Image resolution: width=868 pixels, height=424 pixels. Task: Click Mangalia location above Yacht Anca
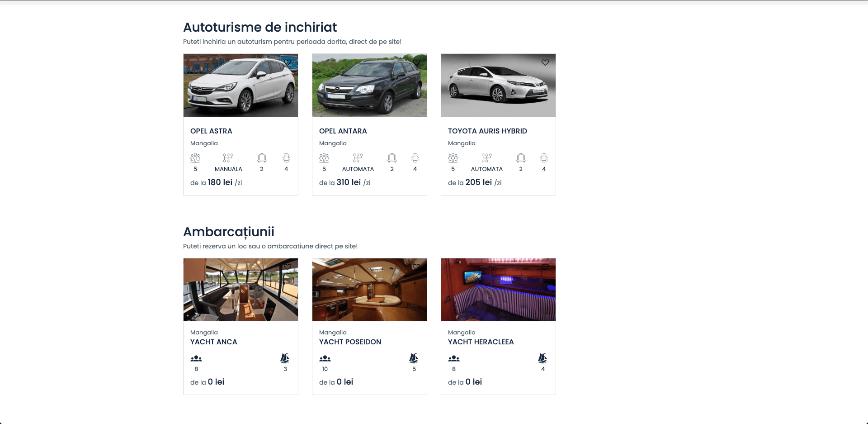[204, 333]
